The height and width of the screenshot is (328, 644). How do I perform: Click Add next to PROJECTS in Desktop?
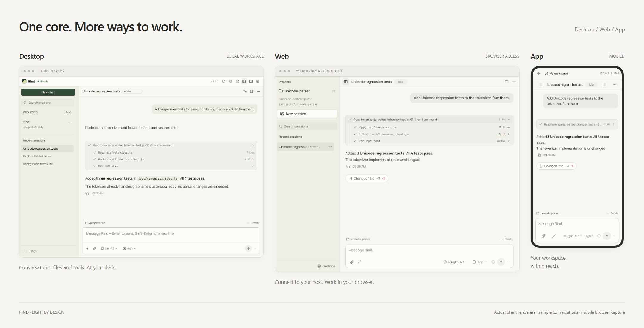coord(69,112)
